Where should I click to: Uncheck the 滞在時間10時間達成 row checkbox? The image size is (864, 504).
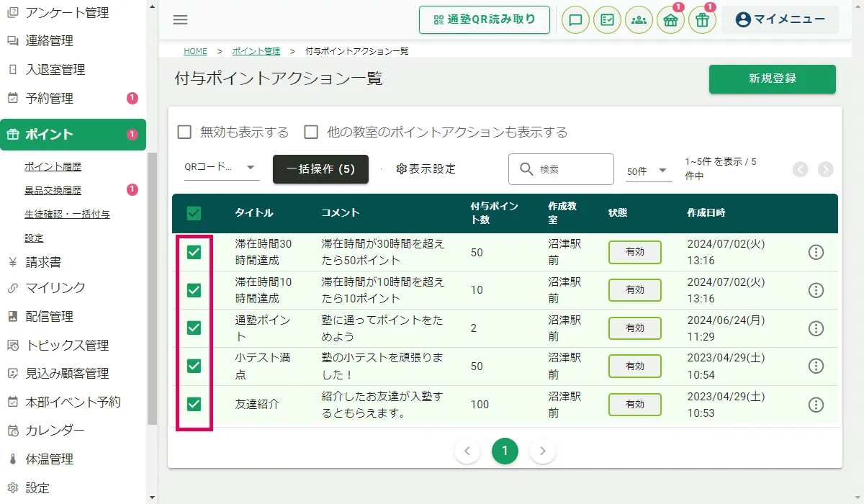click(x=194, y=290)
